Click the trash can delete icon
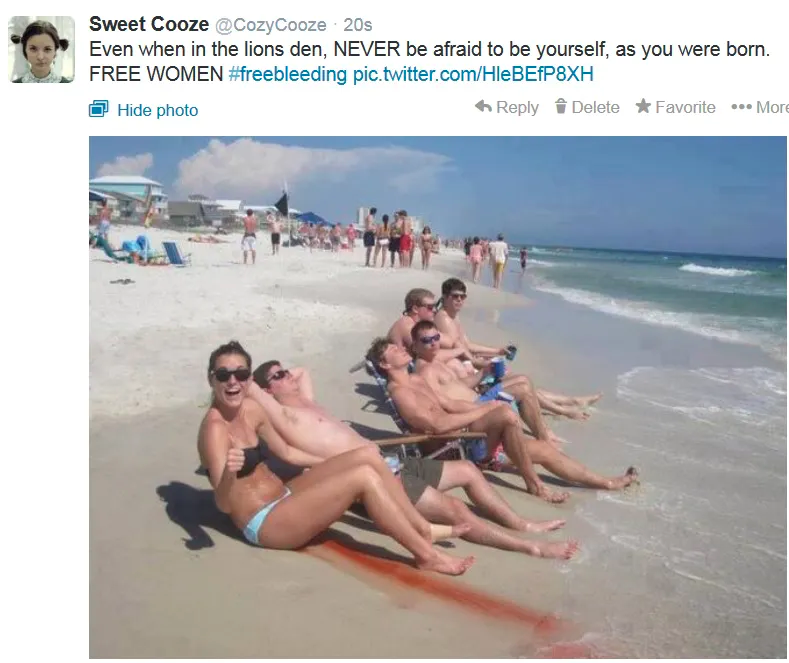The height and width of the screenshot is (663, 789). click(x=561, y=107)
